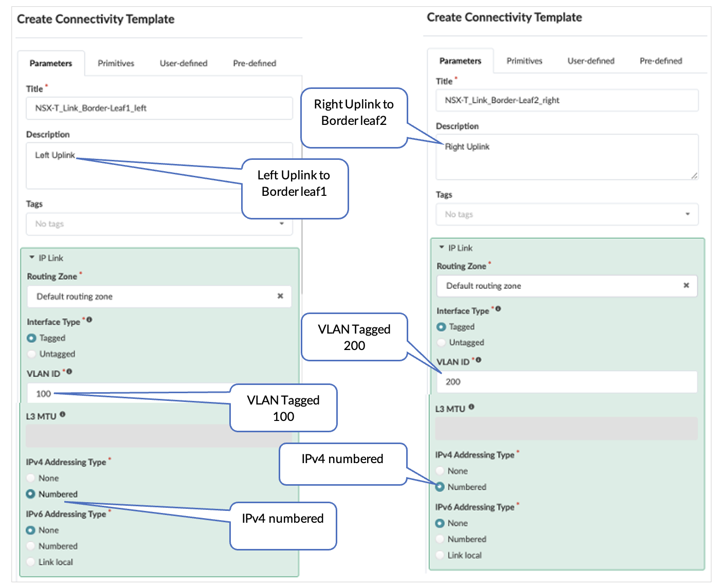Select Link local IPv6 type in left form
The width and height of the screenshot is (727, 588).
point(31,562)
